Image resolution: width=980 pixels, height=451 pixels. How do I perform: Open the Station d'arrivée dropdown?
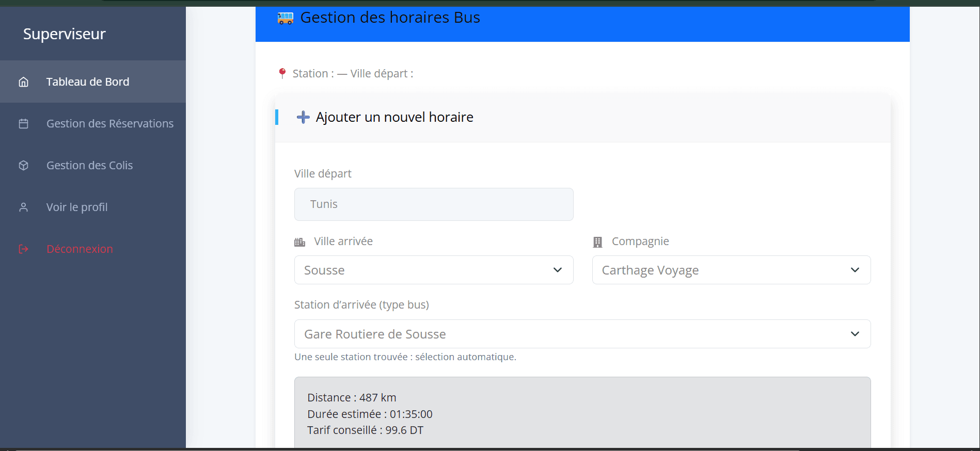point(582,334)
